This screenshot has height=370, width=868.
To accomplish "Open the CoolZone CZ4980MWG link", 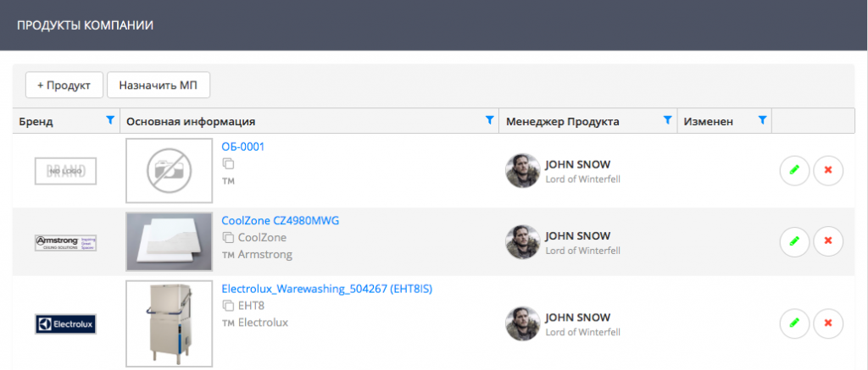I will pyautogui.click(x=280, y=221).
